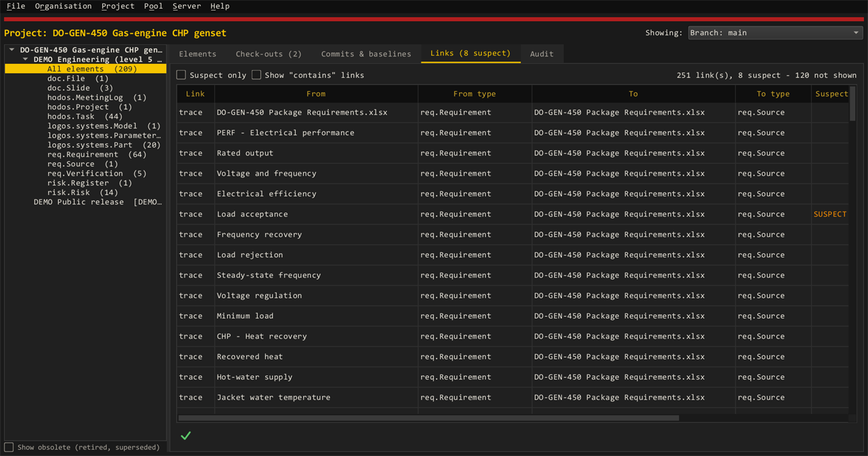868x456 pixels.
Task: Sort by the Suspect column header
Action: coord(831,94)
